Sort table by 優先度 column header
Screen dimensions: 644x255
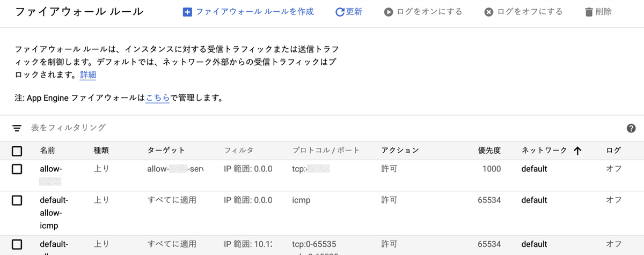489,151
